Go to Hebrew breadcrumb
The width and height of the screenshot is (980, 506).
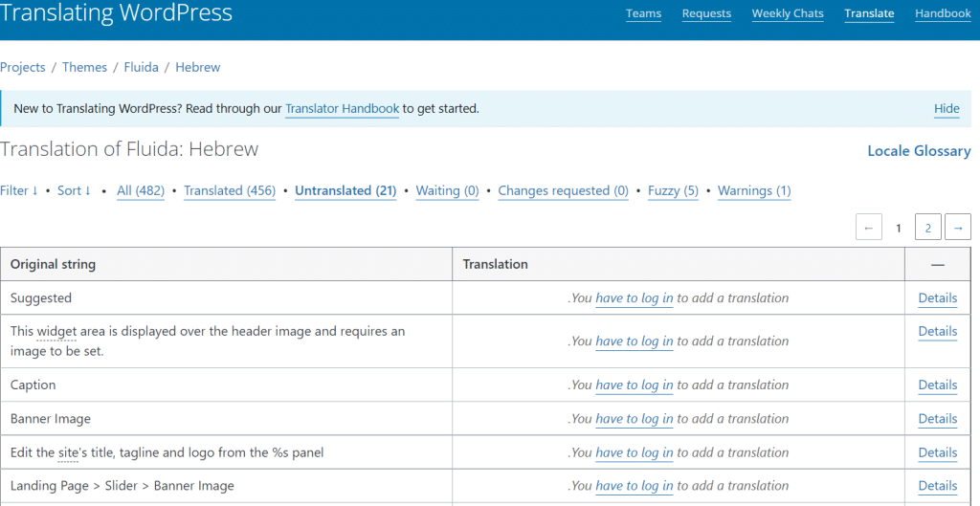(197, 67)
